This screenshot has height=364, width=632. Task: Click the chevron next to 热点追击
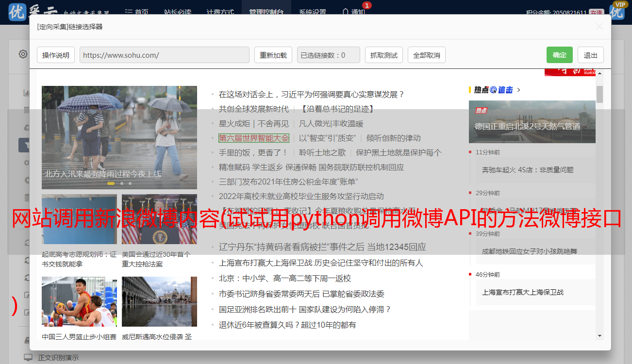(x=519, y=90)
